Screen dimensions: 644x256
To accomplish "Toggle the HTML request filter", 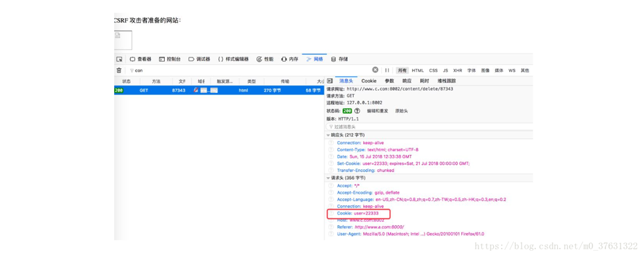I will 418,70.
